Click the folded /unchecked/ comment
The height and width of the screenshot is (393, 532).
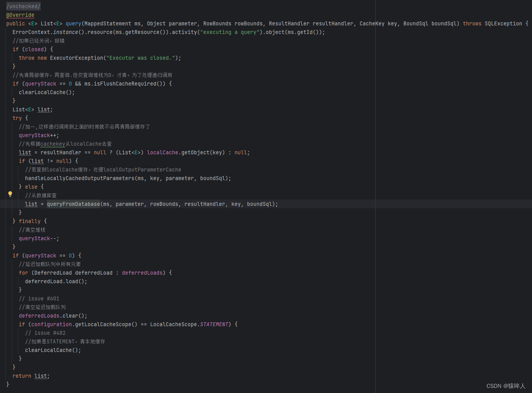point(23,6)
